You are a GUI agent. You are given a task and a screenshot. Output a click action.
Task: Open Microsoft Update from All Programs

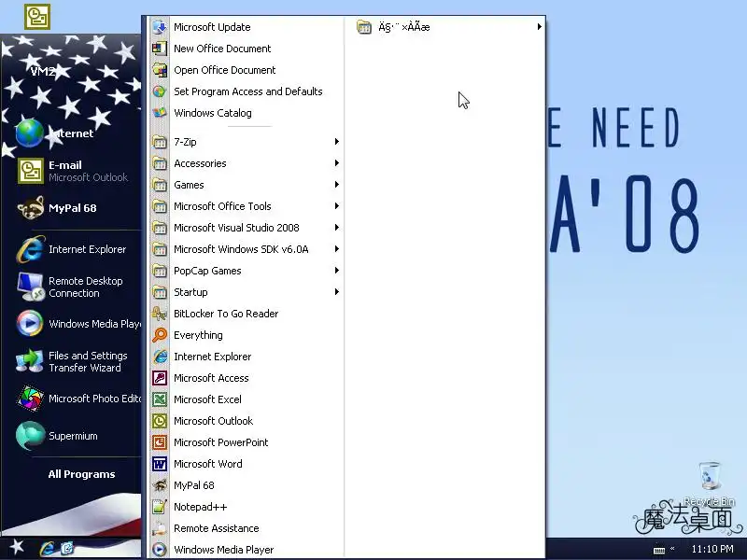246,27
